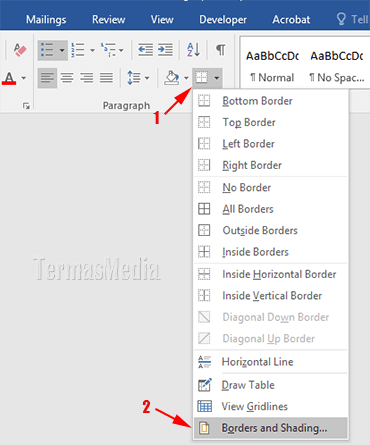Screen dimensions: 370x445
Task: Open Borders dropdown arrow
Action: pos(217,78)
